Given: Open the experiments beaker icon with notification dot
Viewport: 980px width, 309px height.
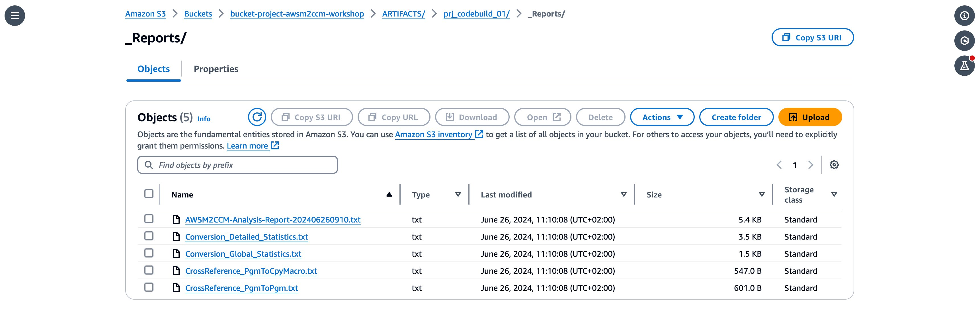Looking at the screenshot, I should pos(965,65).
